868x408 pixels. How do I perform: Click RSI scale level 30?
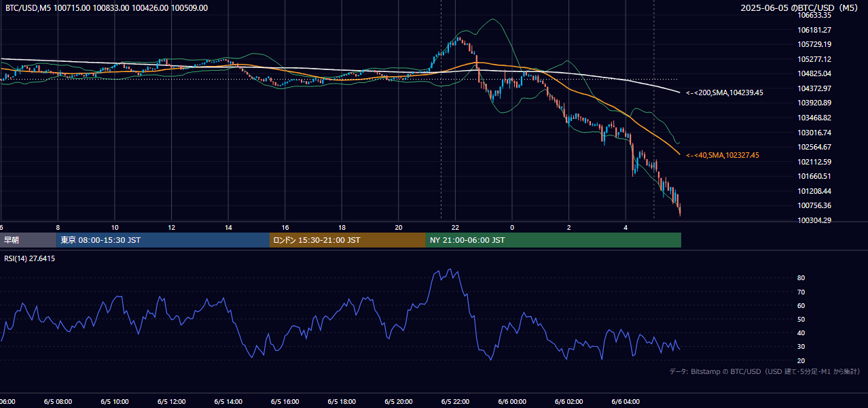tap(801, 346)
